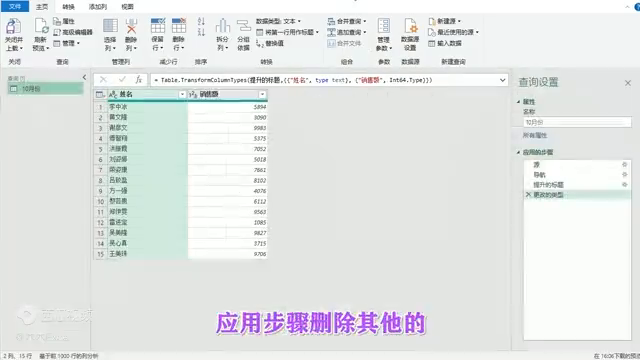Sort descending with the Z-A icon
The height and width of the screenshot is (360, 640).
coord(201,32)
